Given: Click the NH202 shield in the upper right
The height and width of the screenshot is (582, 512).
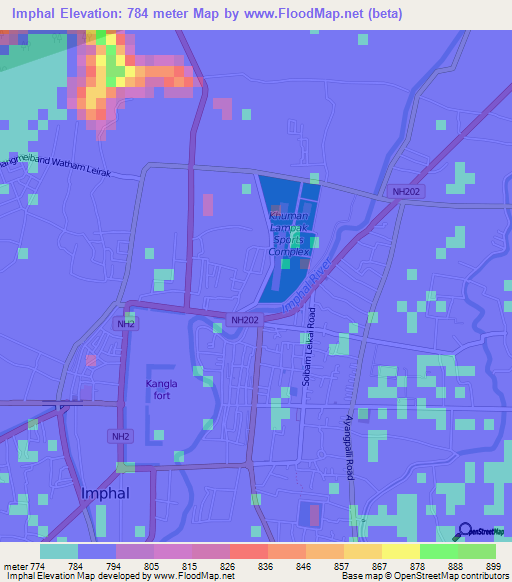Looking at the screenshot, I should pyautogui.click(x=406, y=192).
